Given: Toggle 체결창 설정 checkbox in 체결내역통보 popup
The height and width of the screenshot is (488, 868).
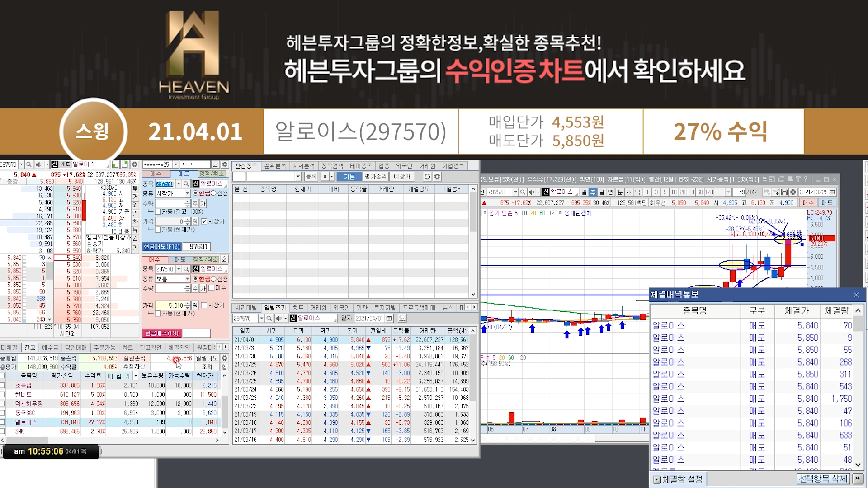Looking at the screenshot, I should tap(657, 479).
